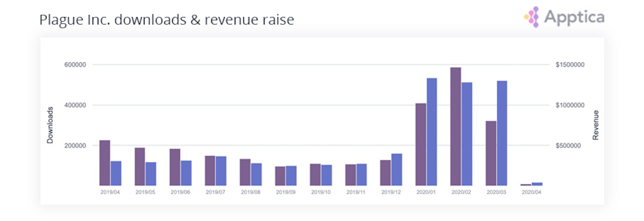Click the '2019/07' x-axis label
644x221 pixels.
coord(215,192)
